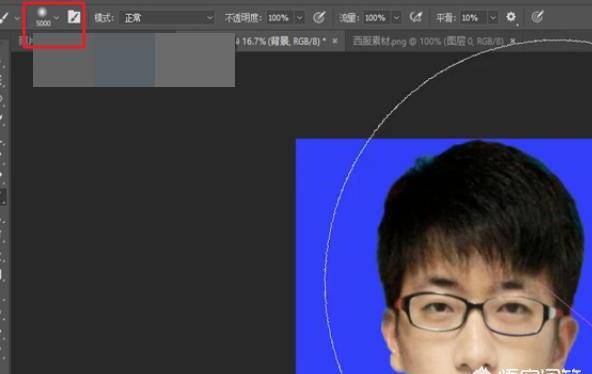Close the 西服素材.png document tab
592x374 pixels.
[x=512, y=40]
